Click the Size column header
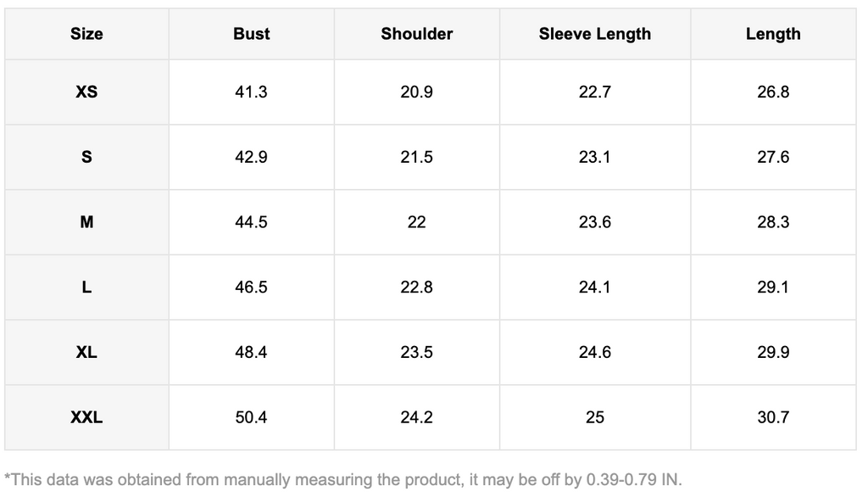The width and height of the screenshot is (868, 497). (x=86, y=34)
